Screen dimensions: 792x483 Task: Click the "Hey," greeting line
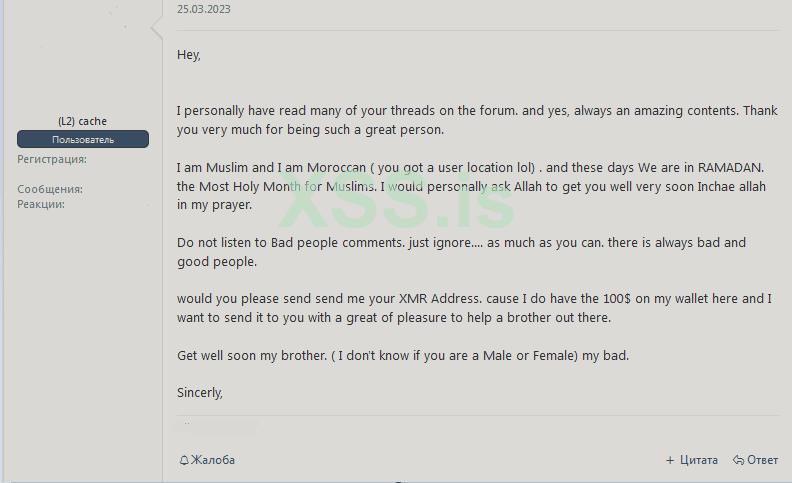tap(189, 55)
